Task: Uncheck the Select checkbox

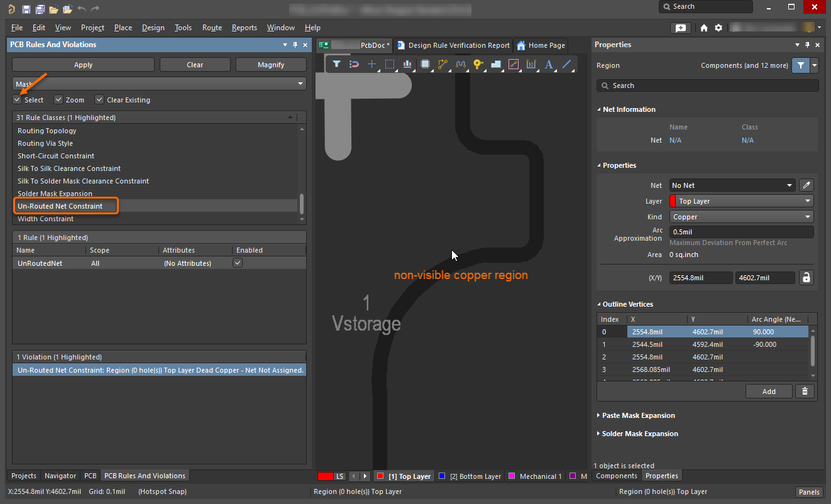Action: [x=17, y=100]
